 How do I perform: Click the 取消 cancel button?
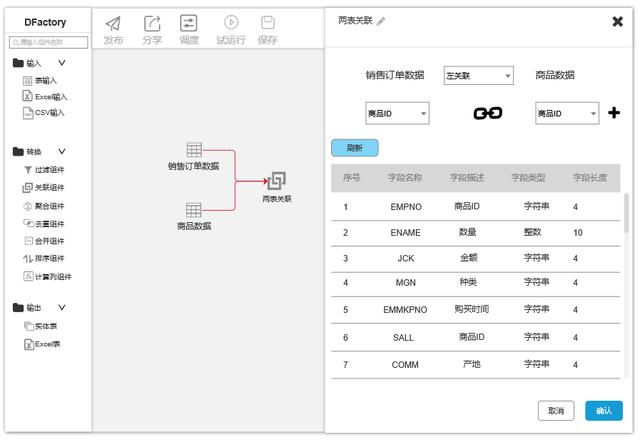click(556, 411)
